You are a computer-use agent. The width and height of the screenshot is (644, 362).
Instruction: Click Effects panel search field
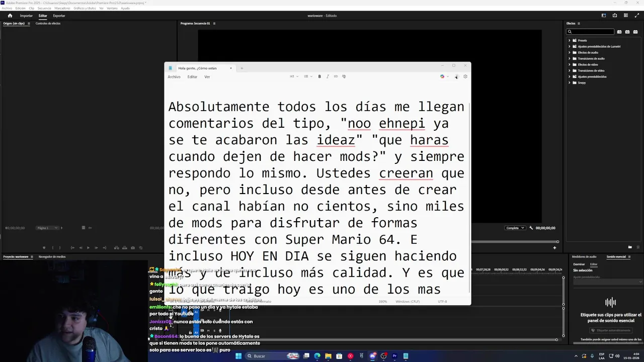pyautogui.click(x=590, y=32)
